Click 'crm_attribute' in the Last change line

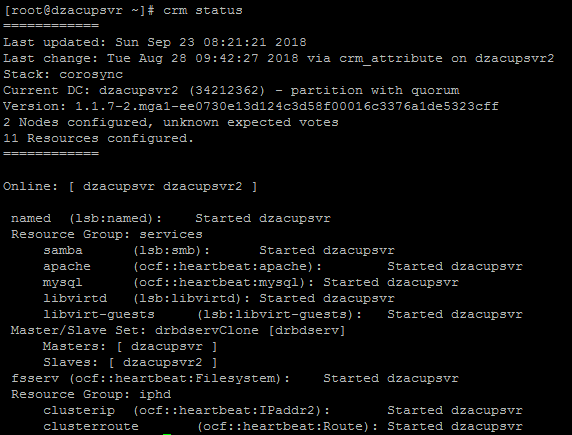tap(390, 58)
